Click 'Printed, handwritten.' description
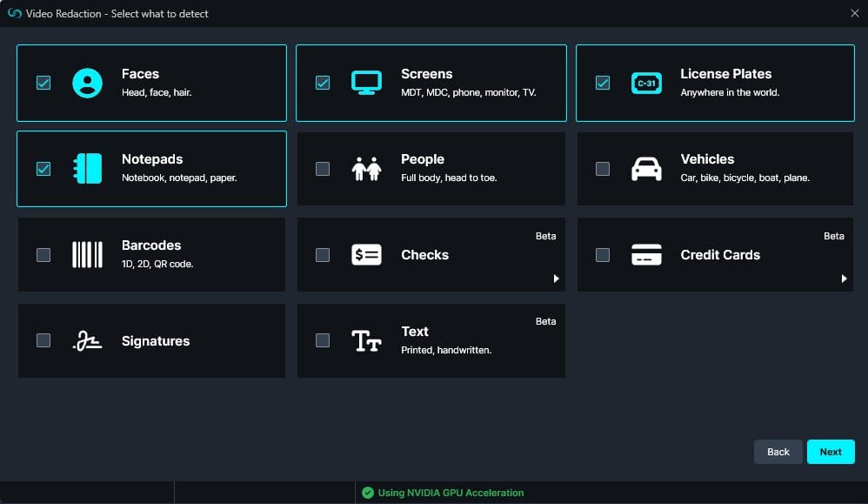The image size is (868, 504). coord(446,350)
